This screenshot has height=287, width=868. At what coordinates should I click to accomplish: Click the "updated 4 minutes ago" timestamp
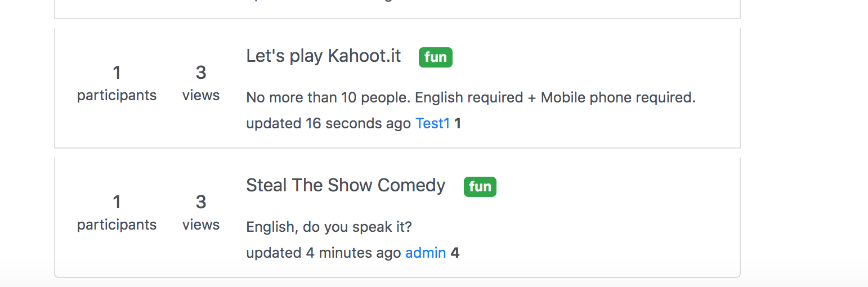click(x=323, y=253)
